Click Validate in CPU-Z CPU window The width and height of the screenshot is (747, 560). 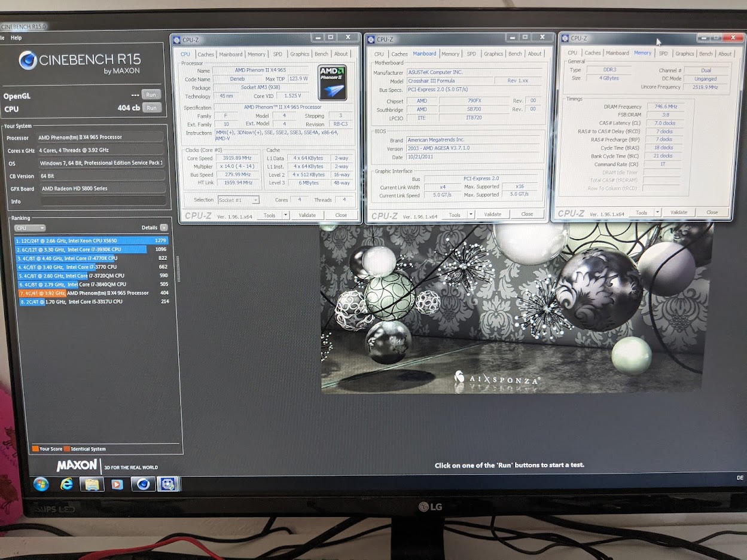(307, 215)
